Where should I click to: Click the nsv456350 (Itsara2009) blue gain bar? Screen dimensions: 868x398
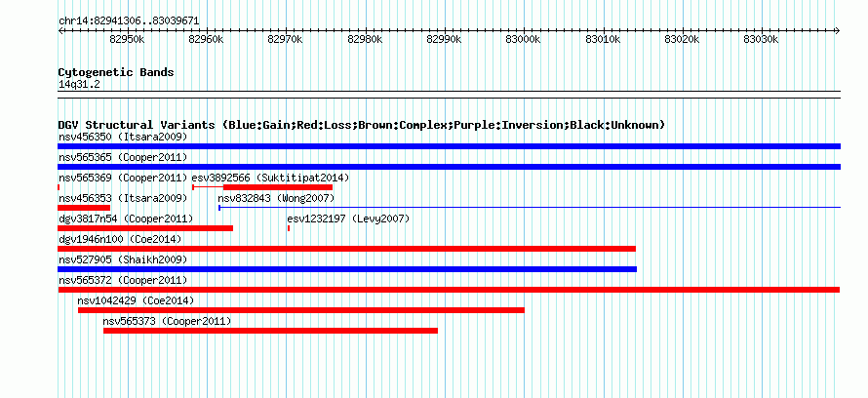[x=449, y=146]
